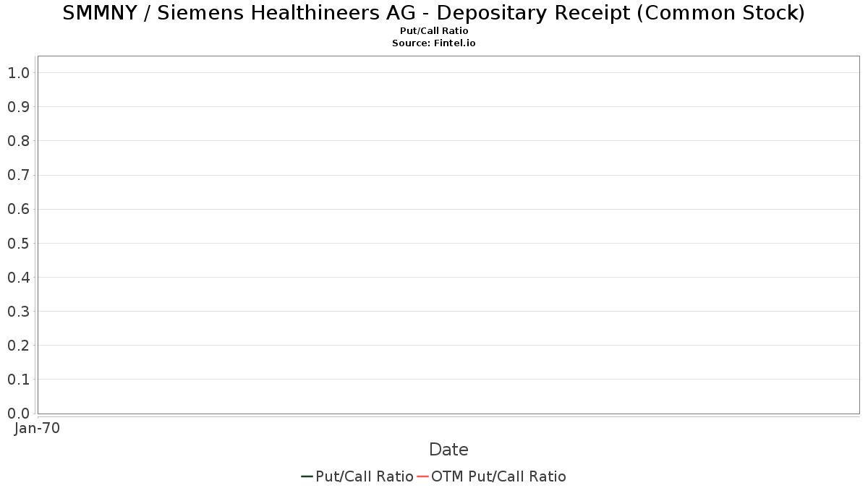Click the 0.1 y-axis tick label

[18, 380]
